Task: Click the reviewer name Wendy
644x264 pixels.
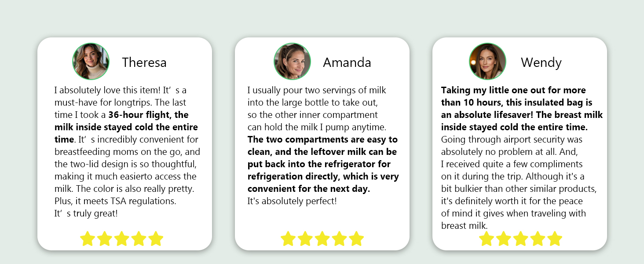Action: [x=541, y=62]
